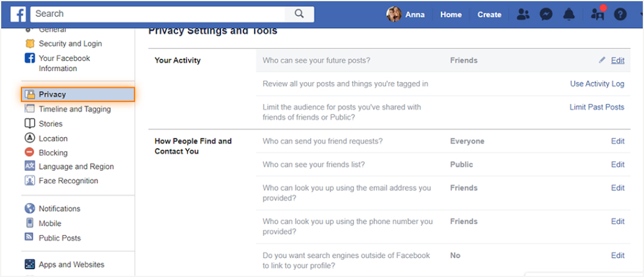Open the Messenger icon
This screenshot has width=644, height=277.
point(546,15)
